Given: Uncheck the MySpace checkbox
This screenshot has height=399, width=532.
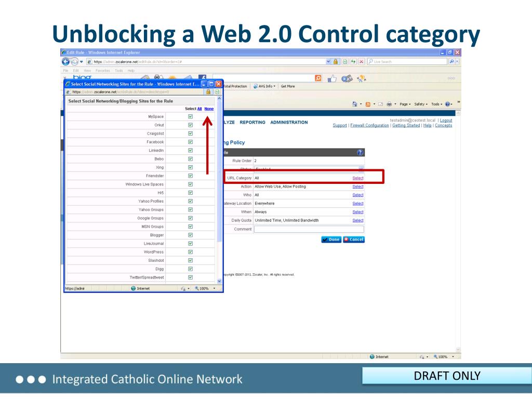Looking at the screenshot, I should (x=190, y=116).
